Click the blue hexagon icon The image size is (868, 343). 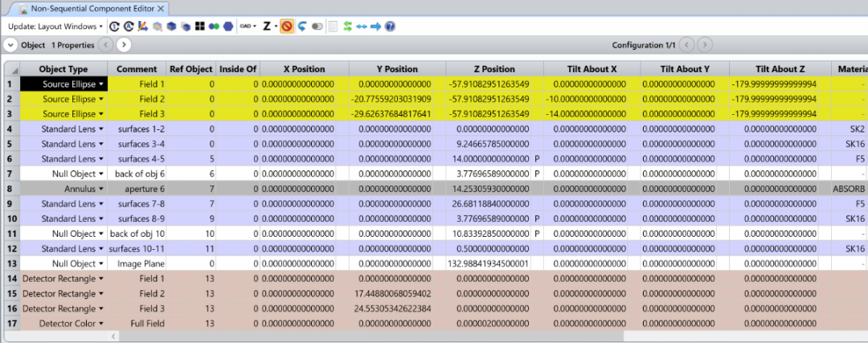pyautogui.click(x=228, y=26)
